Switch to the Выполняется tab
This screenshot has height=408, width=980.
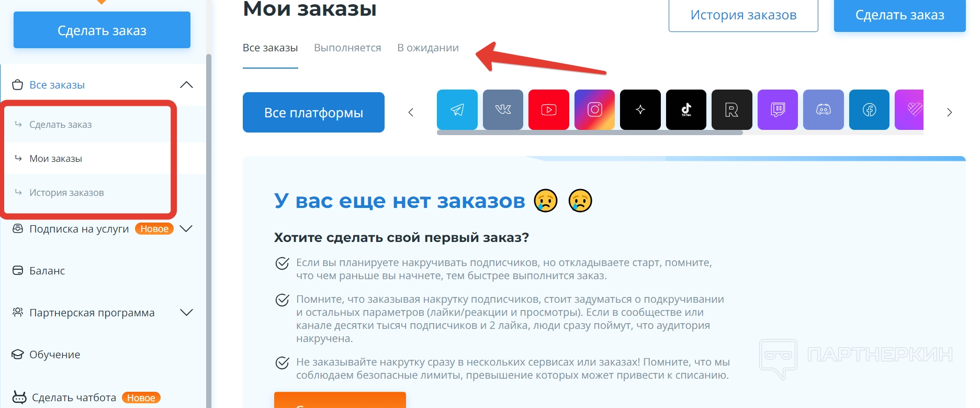(347, 48)
